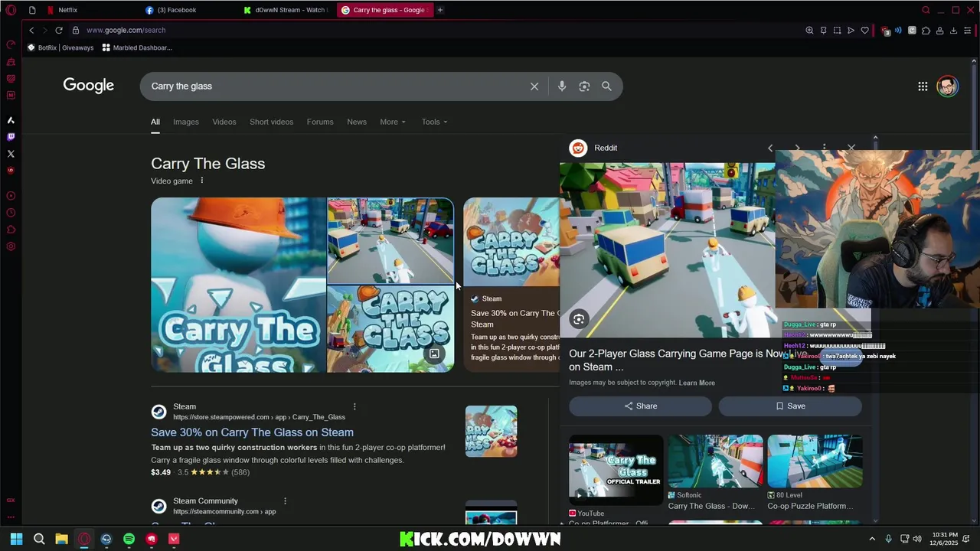The height and width of the screenshot is (551, 980).
Task: Open the YouTube Official Trailer thumbnail
Action: pyautogui.click(x=616, y=471)
